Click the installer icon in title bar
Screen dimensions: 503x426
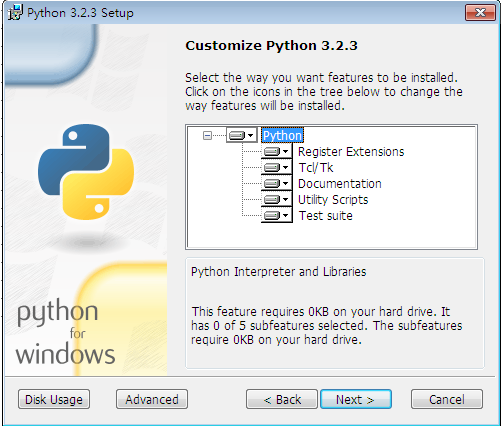[x=15, y=13]
